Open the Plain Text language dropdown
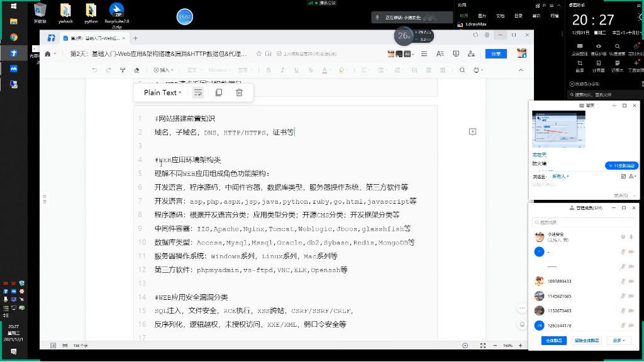644x362 pixels. click(x=163, y=92)
